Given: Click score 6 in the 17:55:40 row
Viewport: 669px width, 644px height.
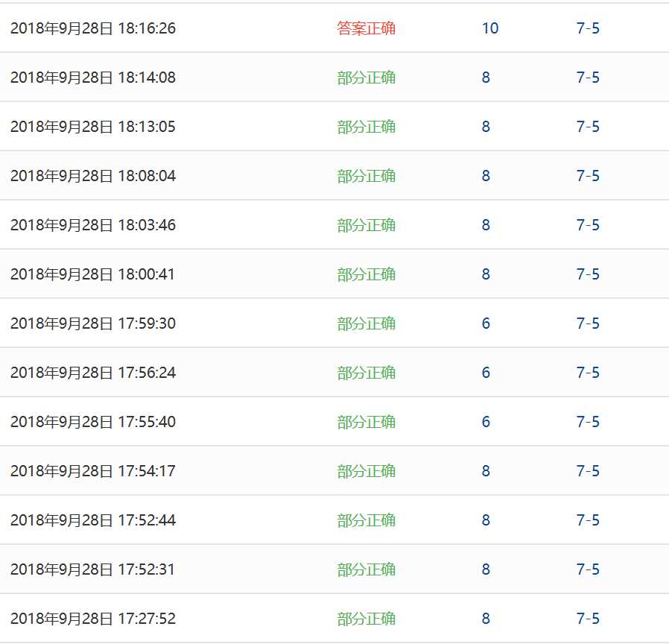Looking at the screenshot, I should tap(486, 422).
